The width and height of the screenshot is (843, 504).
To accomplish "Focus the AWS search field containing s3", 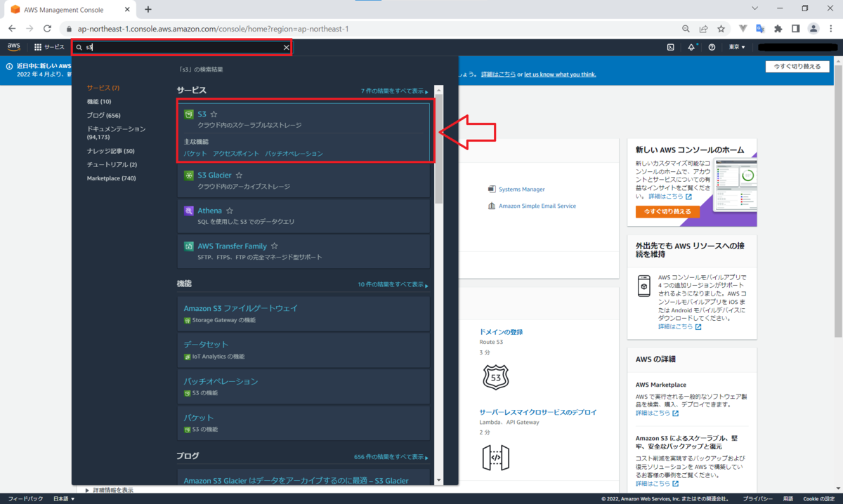I will point(181,48).
